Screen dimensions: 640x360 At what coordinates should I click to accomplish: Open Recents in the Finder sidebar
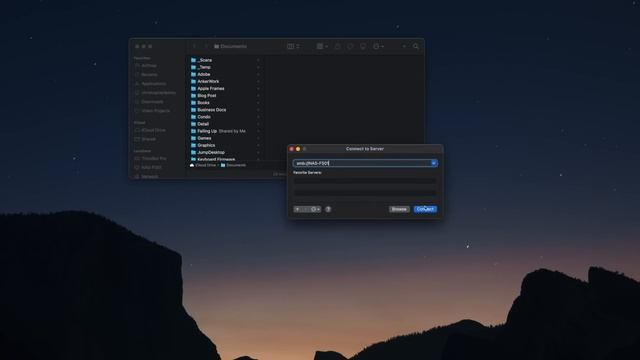[149, 75]
